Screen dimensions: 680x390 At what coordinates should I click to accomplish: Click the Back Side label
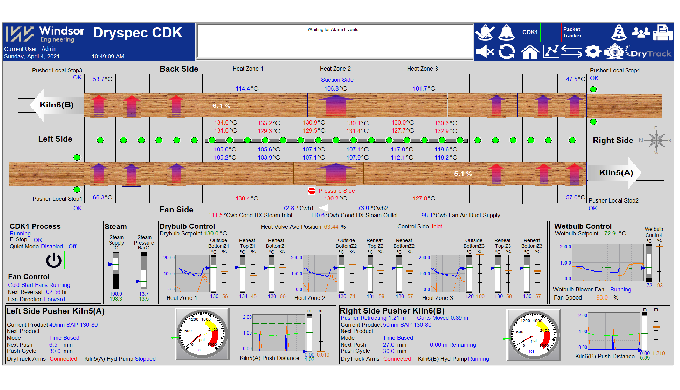[179, 69]
